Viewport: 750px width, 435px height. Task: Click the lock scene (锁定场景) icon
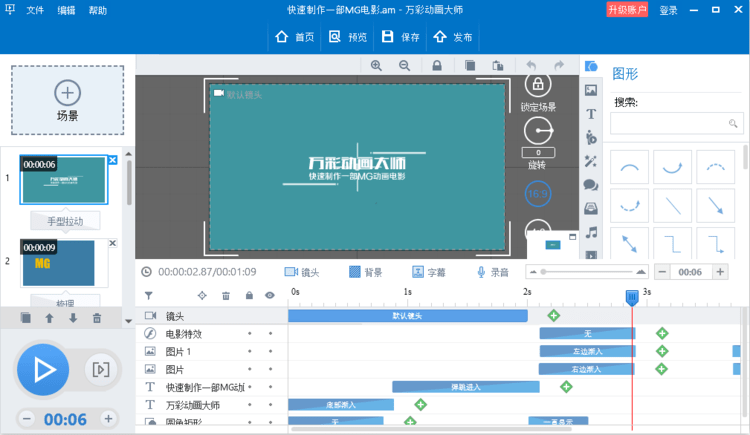pos(539,85)
